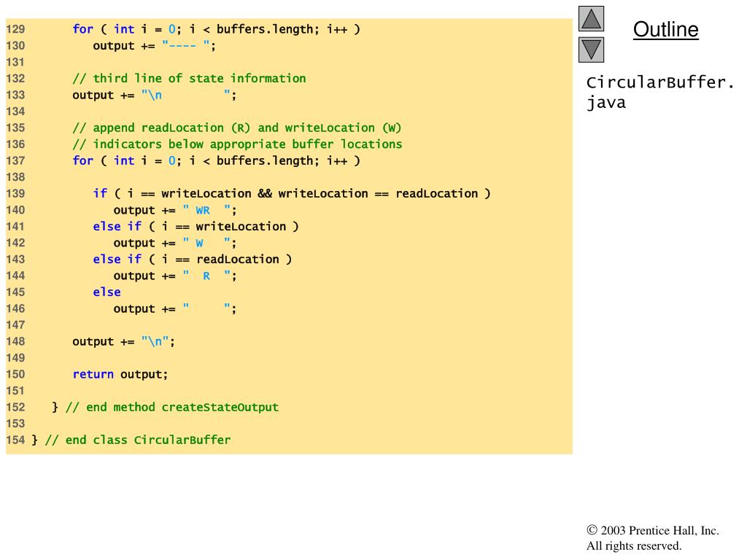747x560 pixels.
Task: Select the CircularBuffer.java file label
Action: coord(659,93)
